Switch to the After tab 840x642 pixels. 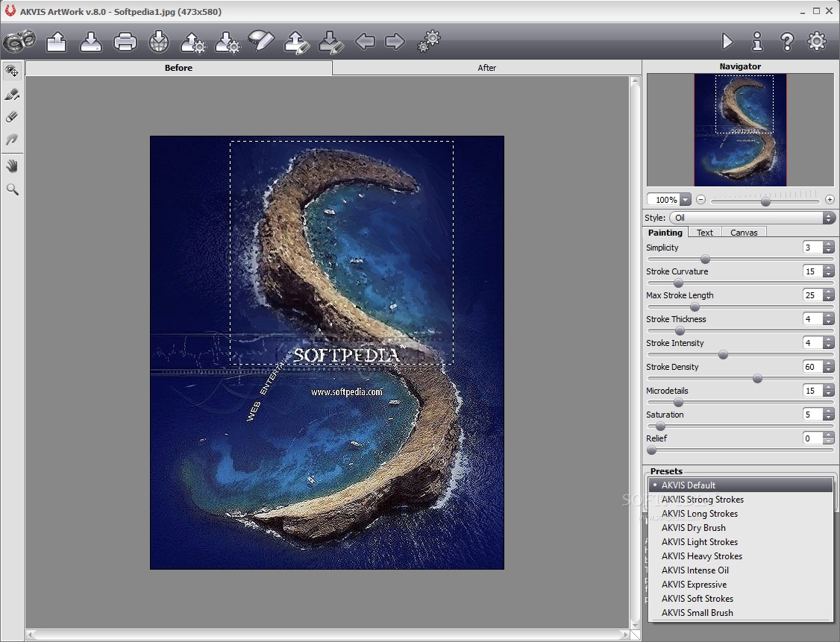point(486,67)
